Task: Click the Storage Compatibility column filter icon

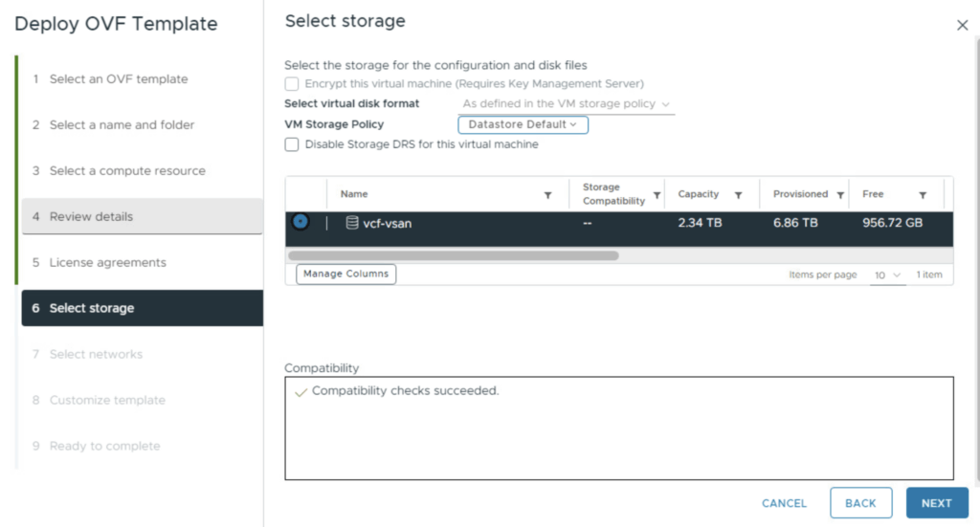Action: (x=657, y=195)
